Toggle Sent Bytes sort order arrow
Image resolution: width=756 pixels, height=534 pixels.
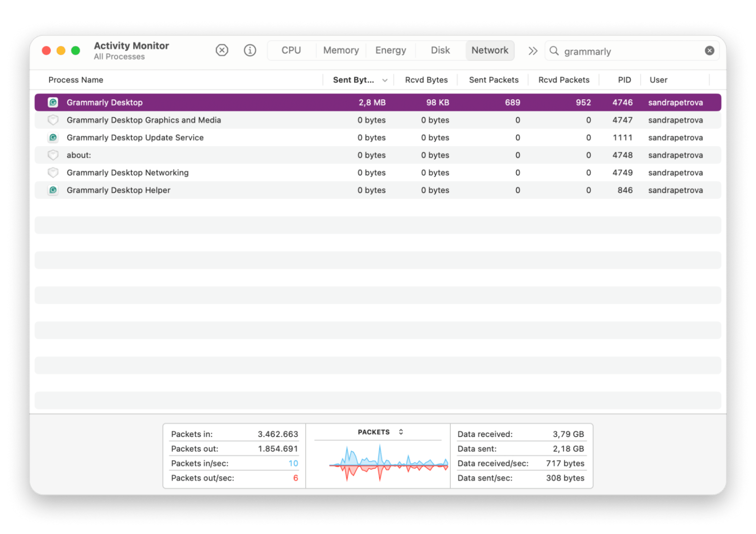click(x=385, y=80)
